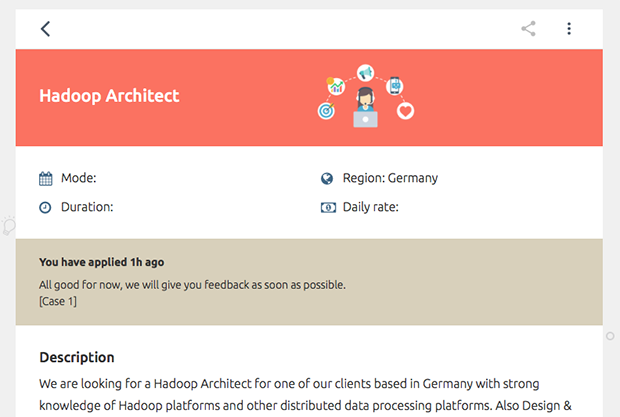Click the globe icon beside Region
The height and width of the screenshot is (417, 620).
(x=327, y=179)
